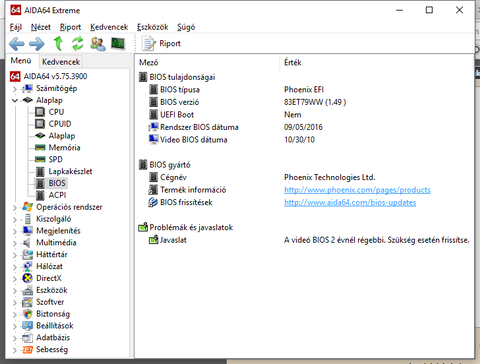The width and height of the screenshot is (480, 364).
Task: Click the Multimédia speaker icon
Action: point(27,243)
